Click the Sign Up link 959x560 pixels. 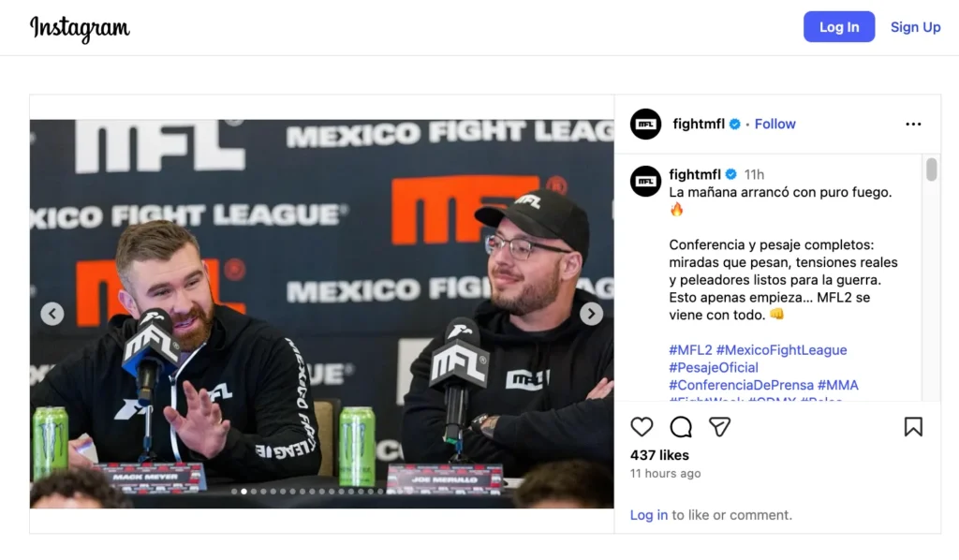click(x=915, y=27)
